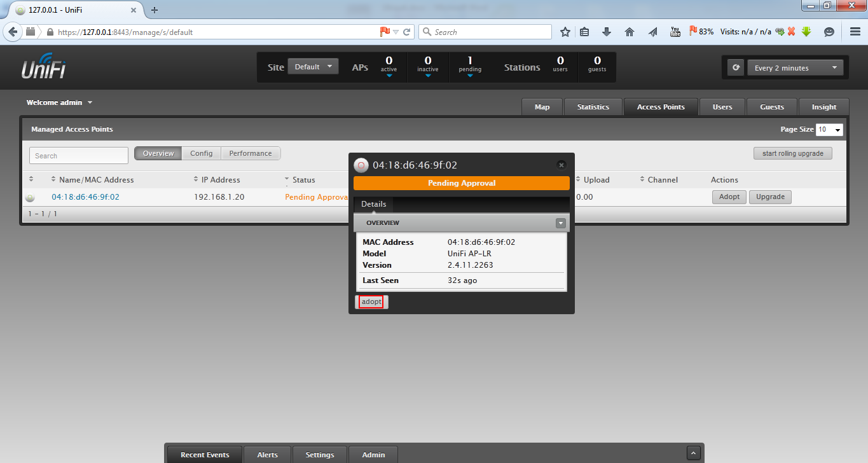Open the Welcome admin menu

point(59,102)
